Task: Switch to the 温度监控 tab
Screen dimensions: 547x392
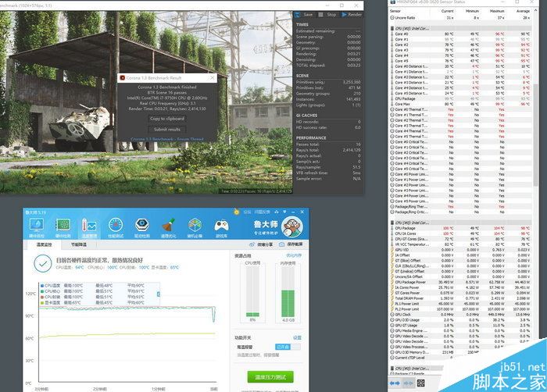Action: 44,245
